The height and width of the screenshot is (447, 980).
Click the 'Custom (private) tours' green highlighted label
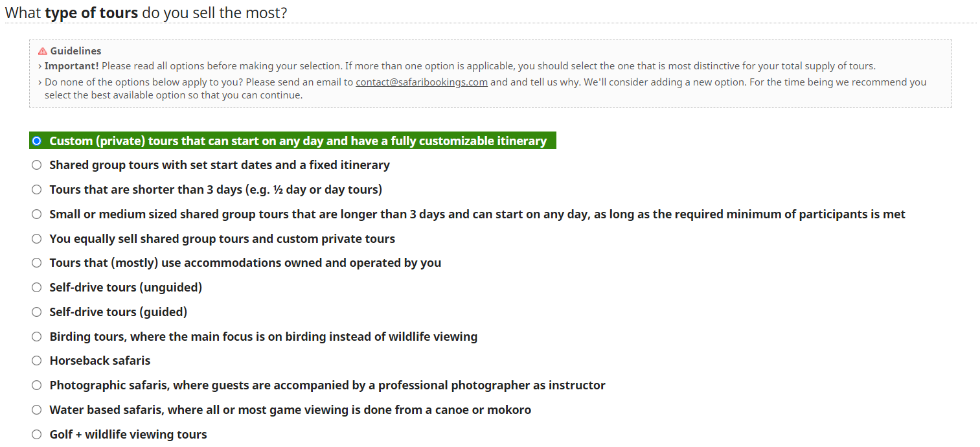point(298,141)
